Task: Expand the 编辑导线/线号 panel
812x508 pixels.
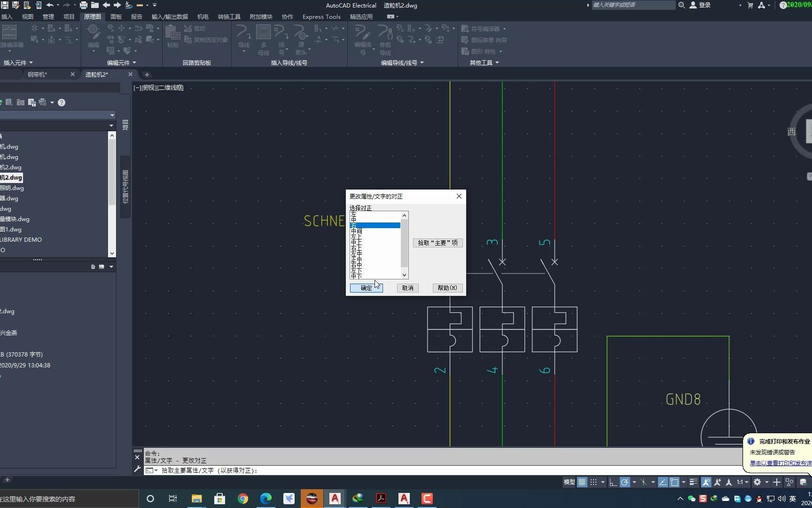Action: tap(422, 63)
